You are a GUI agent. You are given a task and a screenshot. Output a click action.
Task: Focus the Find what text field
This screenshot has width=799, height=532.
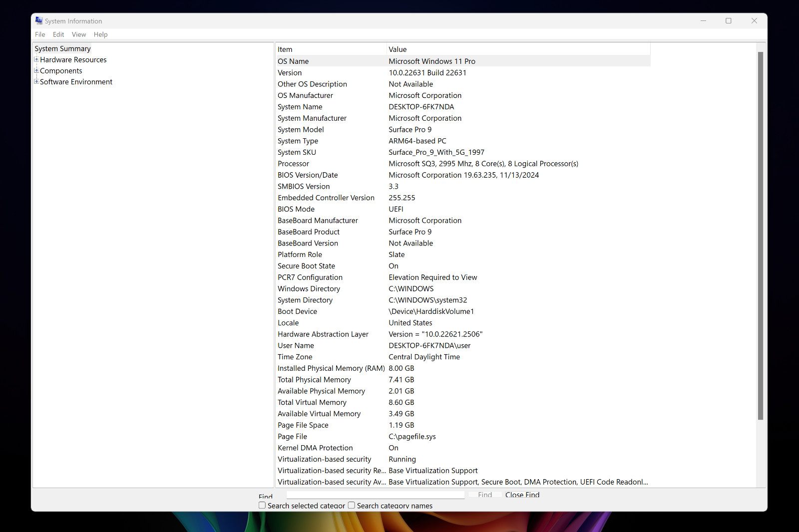pos(376,495)
